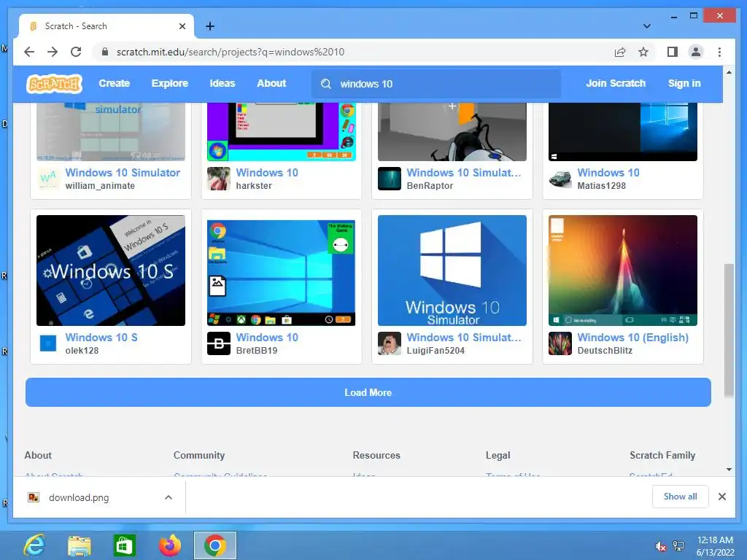This screenshot has height=560, width=747.
Task: Open download.png file
Action: (x=79, y=497)
